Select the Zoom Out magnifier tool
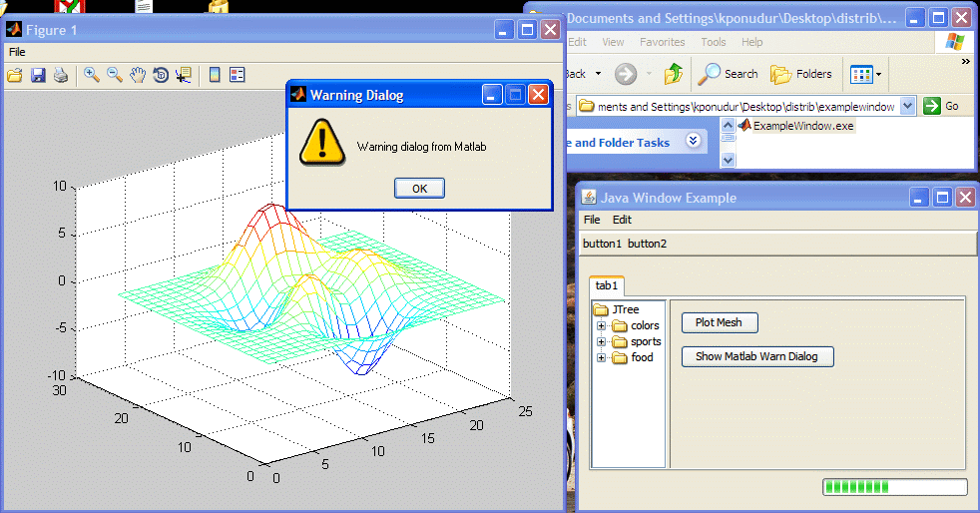Viewport: 980px width, 513px height. click(x=115, y=75)
